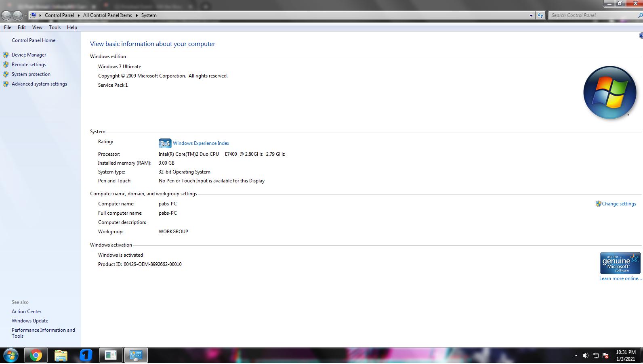Click the shield icon beside Device Manager
The width and height of the screenshot is (643, 364).
(x=6, y=55)
